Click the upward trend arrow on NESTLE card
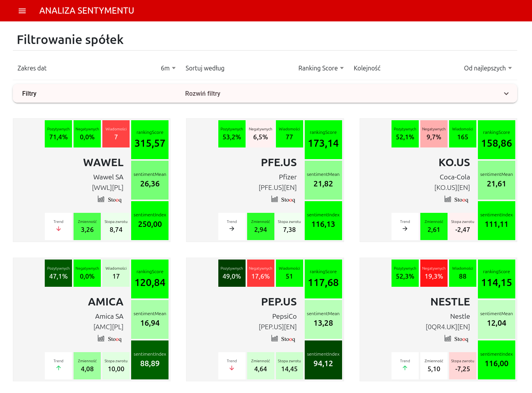The image size is (532, 393). pyautogui.click(x=405, y=368)
